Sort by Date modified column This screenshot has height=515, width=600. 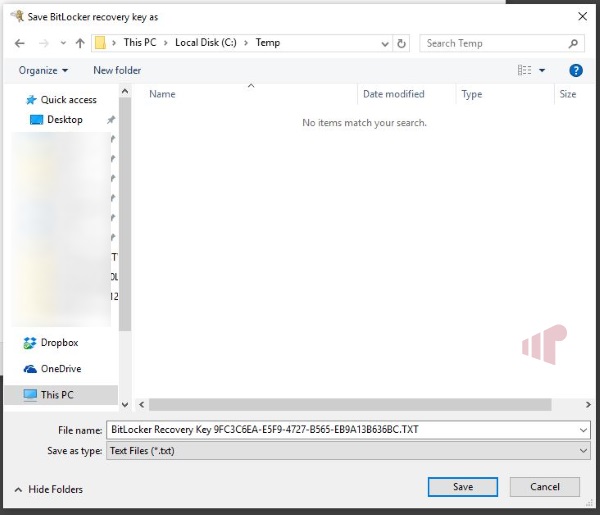[x=394, y=94]
